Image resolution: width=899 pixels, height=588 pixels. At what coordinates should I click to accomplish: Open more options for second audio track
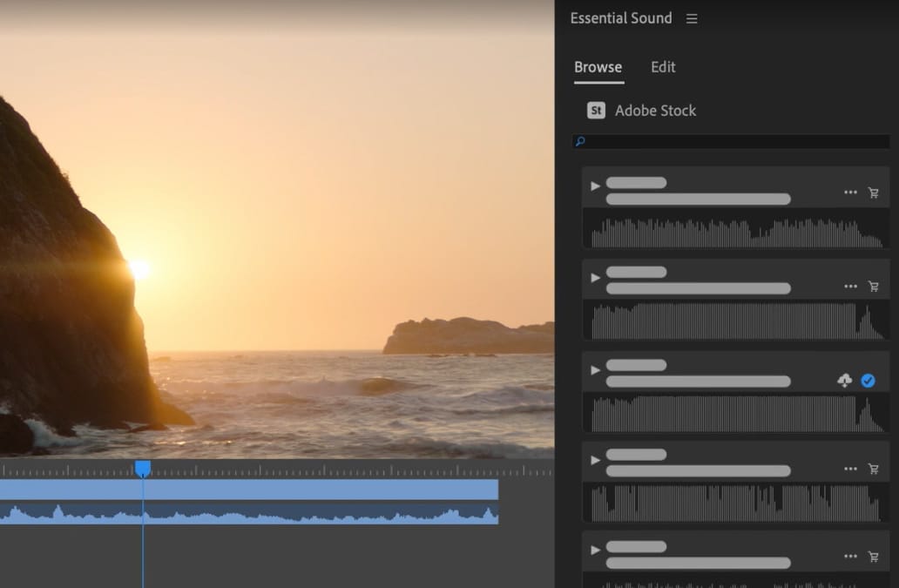pyautogui.click(x=850, y=287)
